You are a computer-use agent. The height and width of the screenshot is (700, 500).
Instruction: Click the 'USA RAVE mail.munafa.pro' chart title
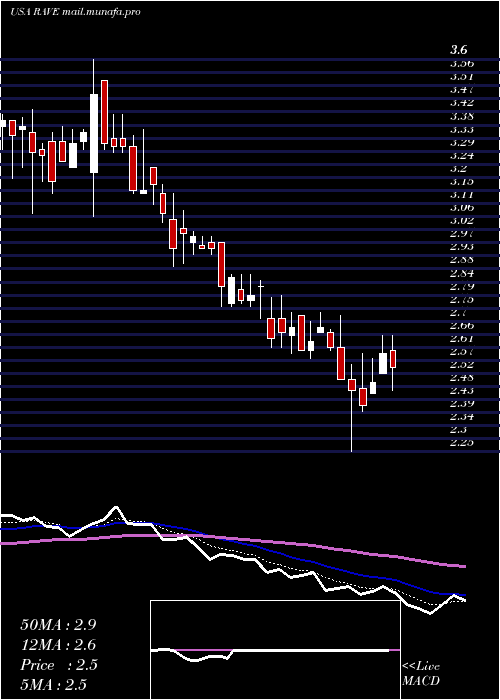tap(75, 12)
